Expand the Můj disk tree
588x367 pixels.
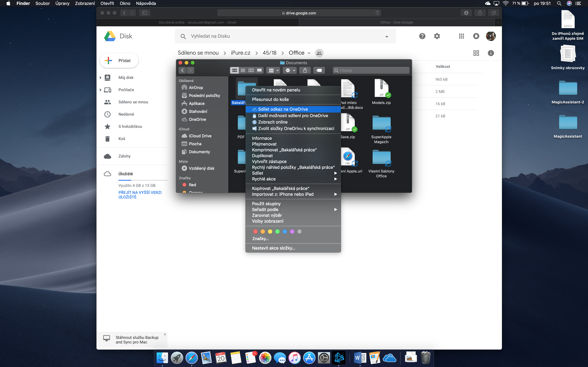tap(100, 78)
